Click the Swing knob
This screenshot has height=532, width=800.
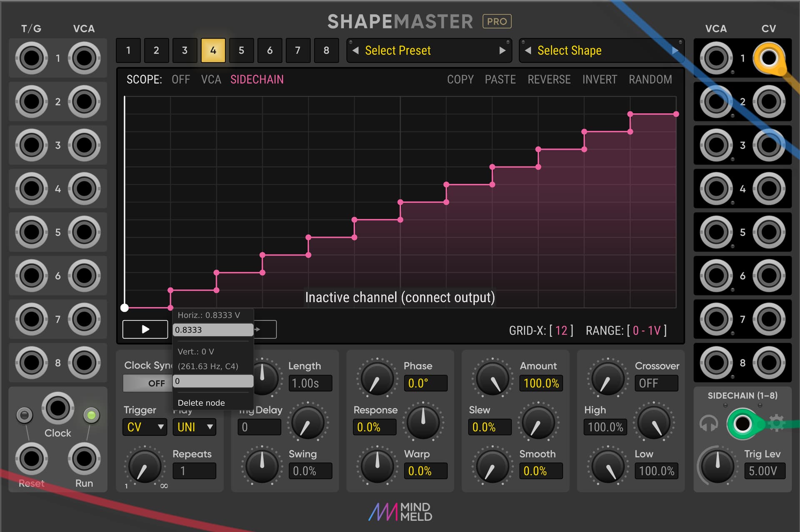(x=262, y=466)
